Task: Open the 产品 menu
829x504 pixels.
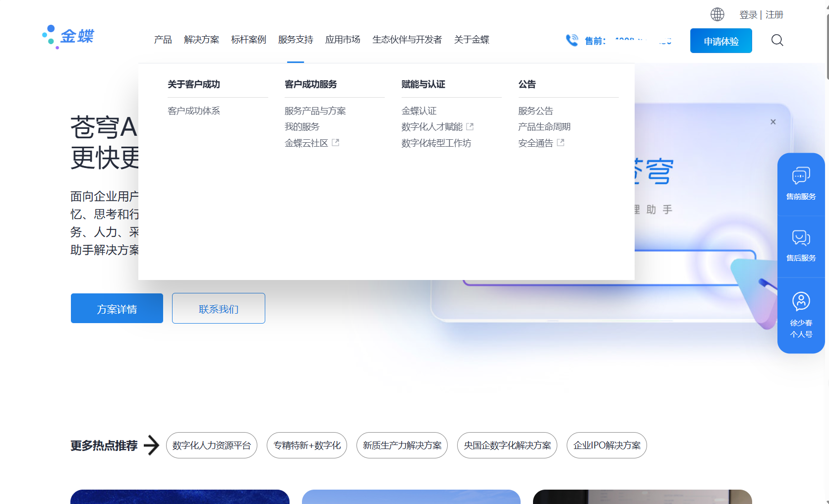Action: (x=163, y=40)
